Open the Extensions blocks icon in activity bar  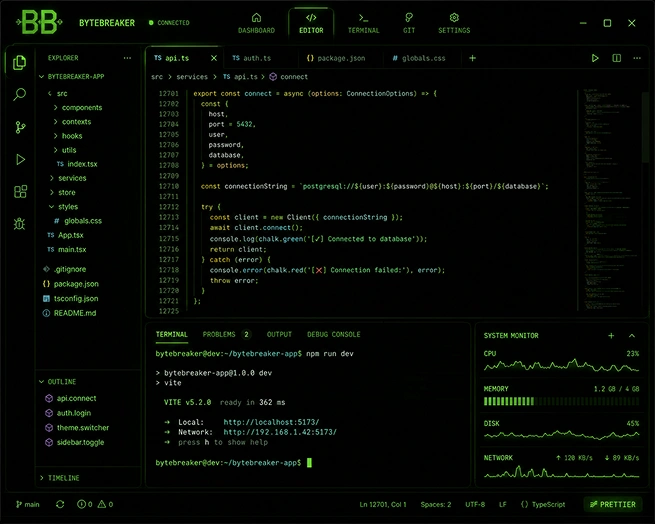click(20, 192)
